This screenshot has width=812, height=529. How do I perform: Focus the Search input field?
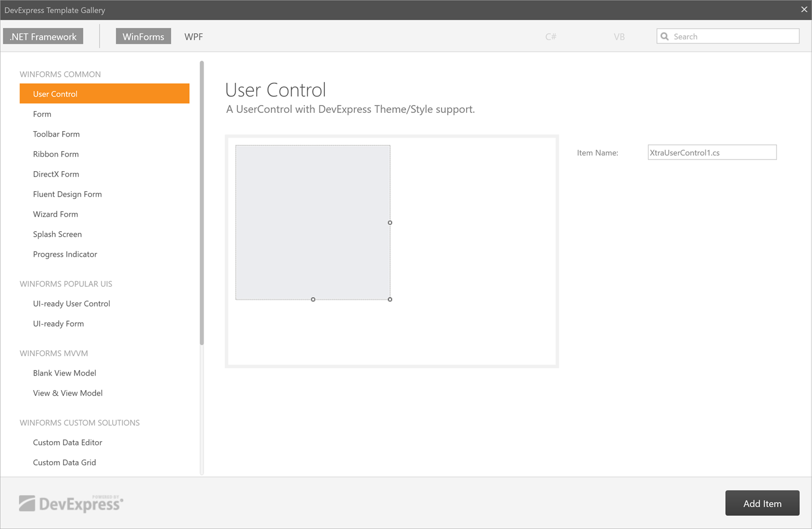coord(728,36)
